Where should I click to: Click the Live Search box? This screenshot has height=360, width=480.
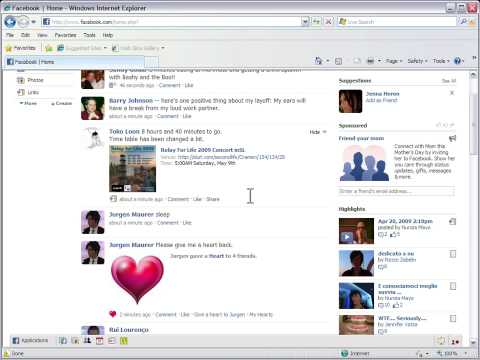click(397, 22)
